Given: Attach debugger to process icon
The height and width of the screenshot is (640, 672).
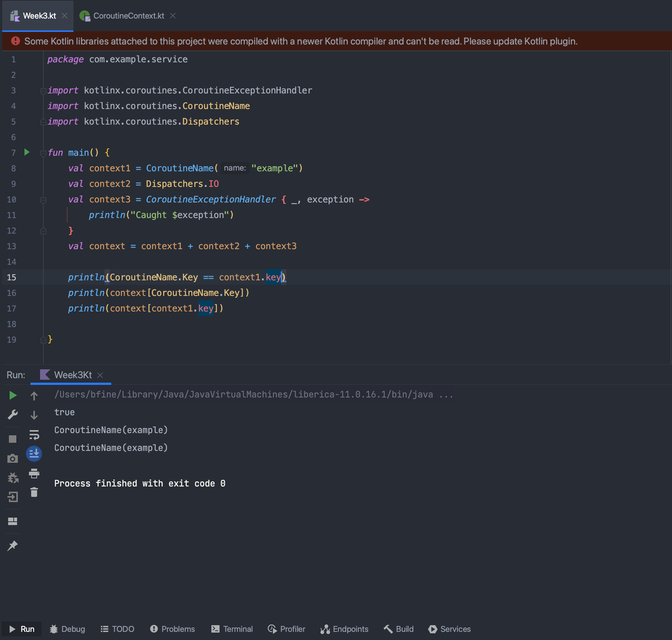Looking at the screenshot, I should pyautogui.click(x=13, y=478).
